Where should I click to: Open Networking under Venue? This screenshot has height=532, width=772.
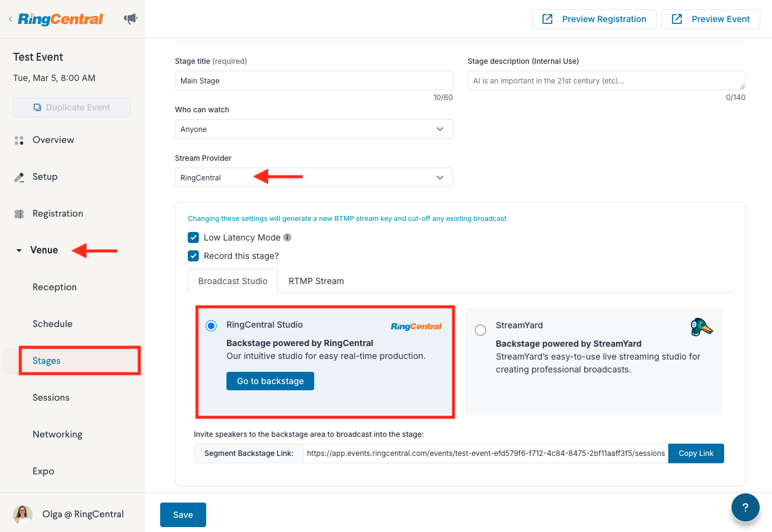pos(58,434)
